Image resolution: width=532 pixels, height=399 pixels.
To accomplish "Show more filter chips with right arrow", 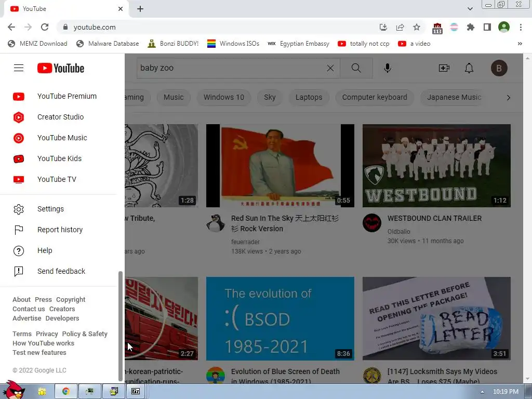I will (x=508, y=98).
